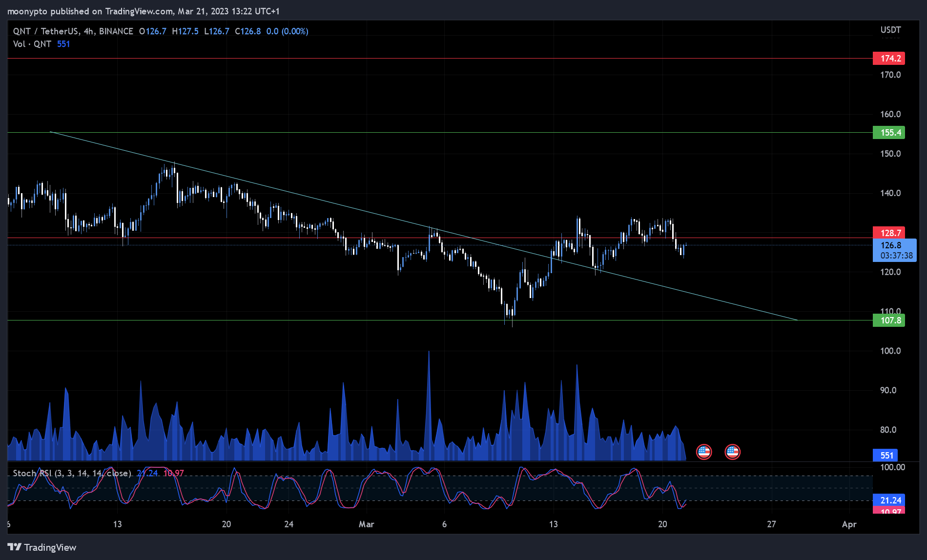Click the 551 volume value label on axis
Viewport: 927px width, 560px height.
click(885, 456)
